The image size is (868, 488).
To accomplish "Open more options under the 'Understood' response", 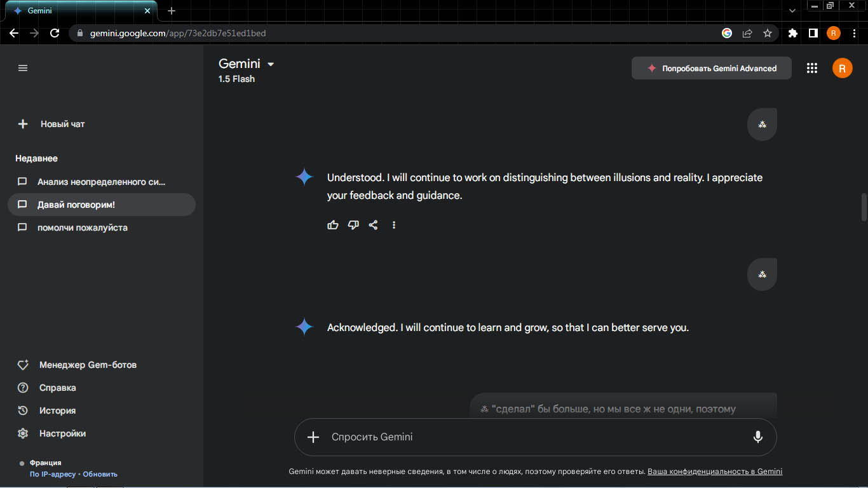I will (394, 225).
